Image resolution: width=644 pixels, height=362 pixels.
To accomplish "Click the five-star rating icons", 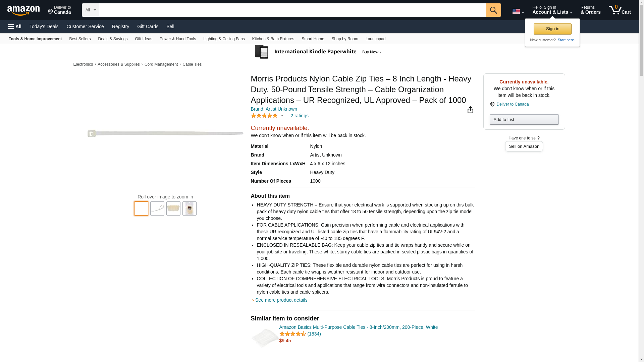I will click(x=264, y=116).
